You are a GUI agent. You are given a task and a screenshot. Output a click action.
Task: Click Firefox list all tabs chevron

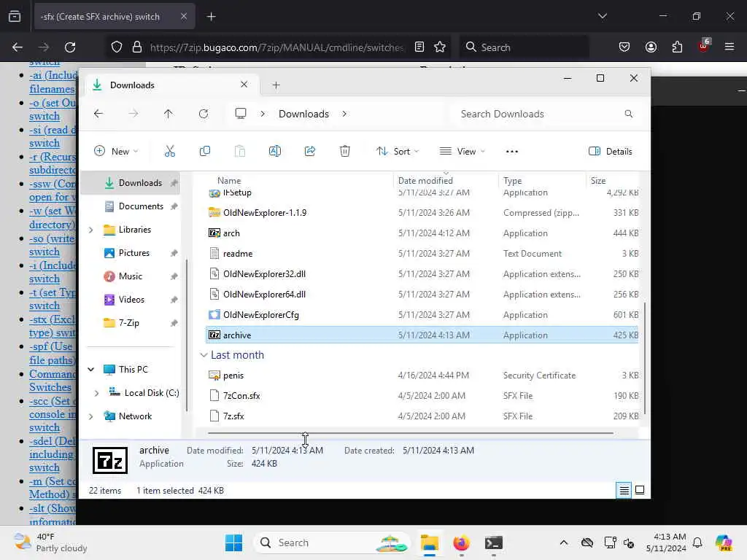(603, 16)
